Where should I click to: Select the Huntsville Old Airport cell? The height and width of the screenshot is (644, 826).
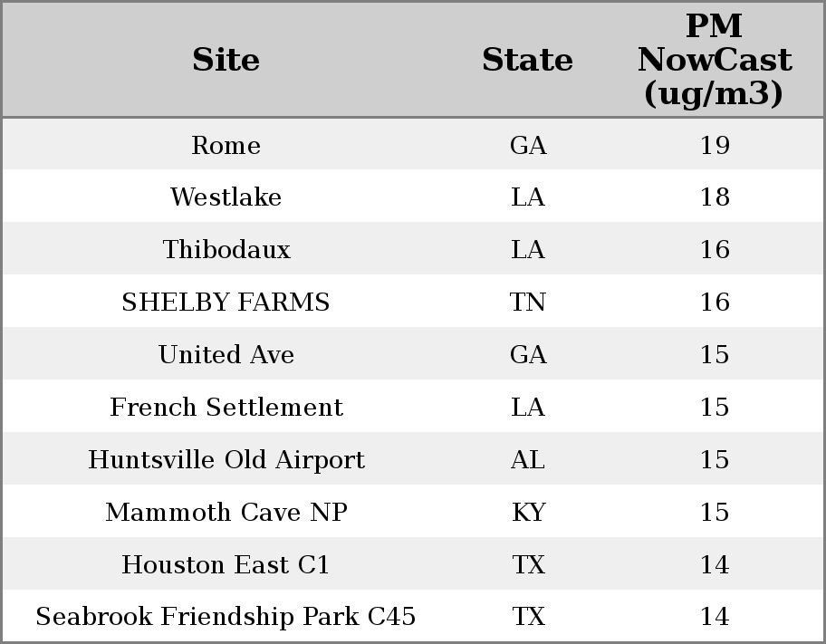pyautogui.click(x=226, y=459)
